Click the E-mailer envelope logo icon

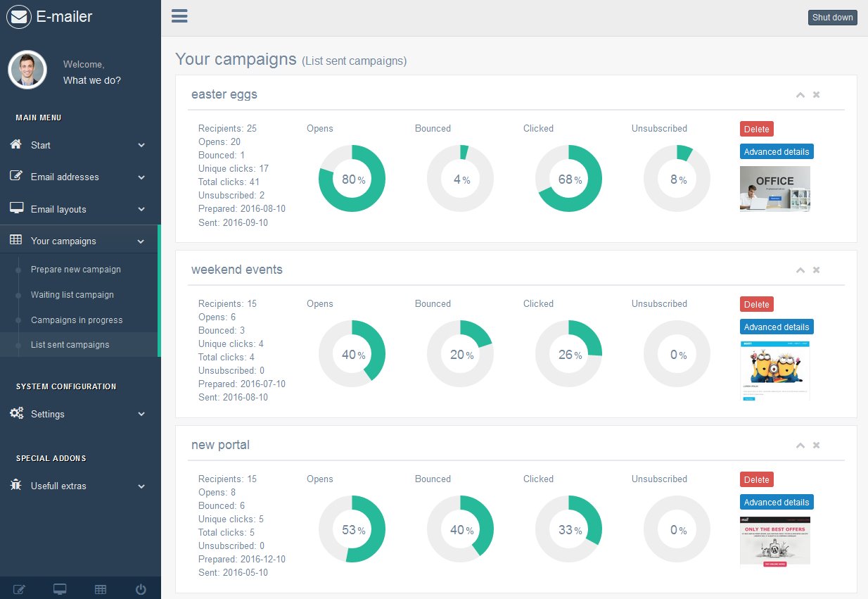(19, 17)
